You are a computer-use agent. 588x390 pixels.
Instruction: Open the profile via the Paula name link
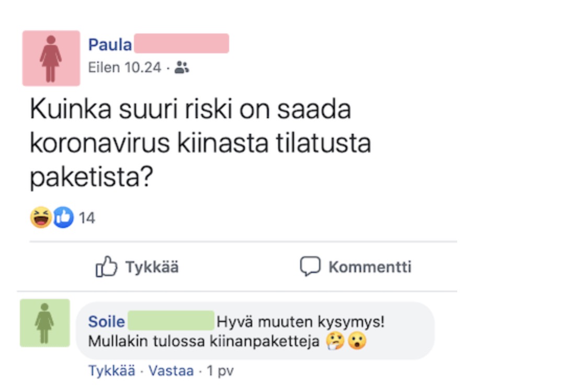(x=110, y=44)
